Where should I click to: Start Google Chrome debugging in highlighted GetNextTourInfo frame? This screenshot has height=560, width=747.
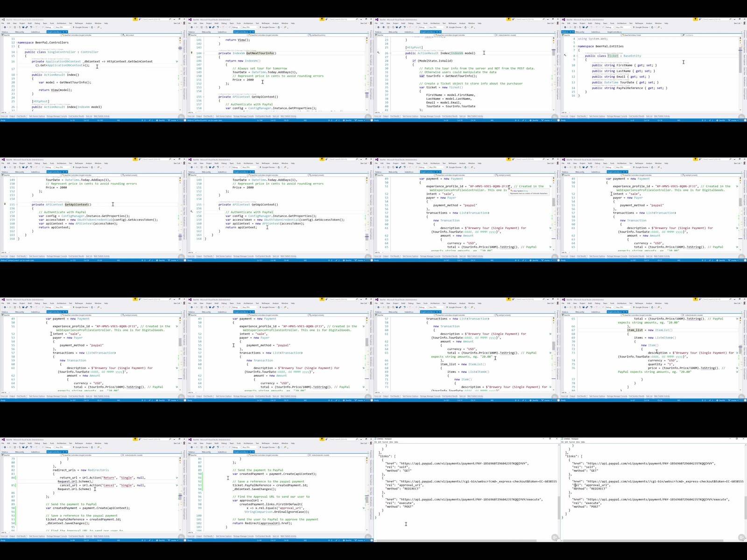point(268,27)
